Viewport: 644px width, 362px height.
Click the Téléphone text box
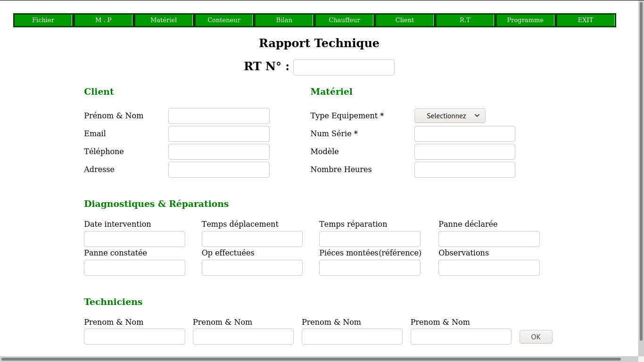point(219,152)
